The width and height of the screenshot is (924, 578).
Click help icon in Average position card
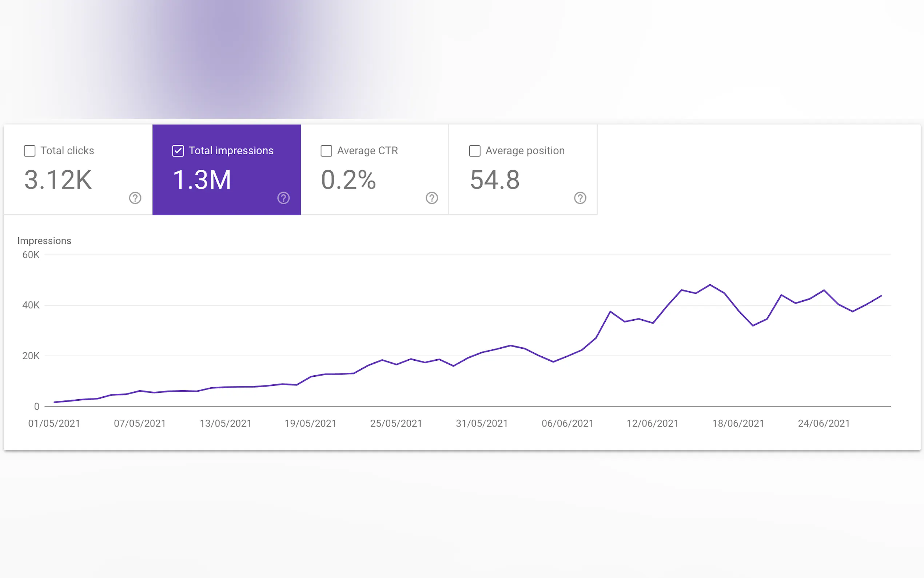[580, 198]
